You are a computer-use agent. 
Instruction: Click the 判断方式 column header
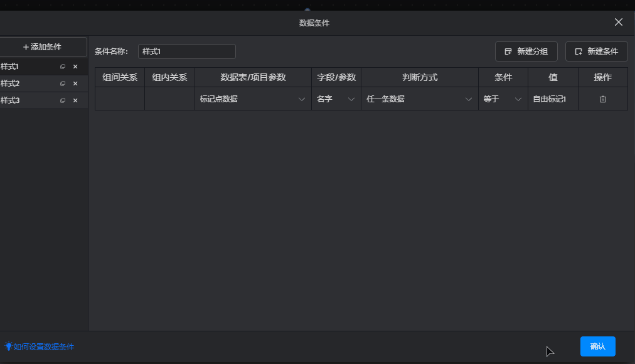click(420, 77)
